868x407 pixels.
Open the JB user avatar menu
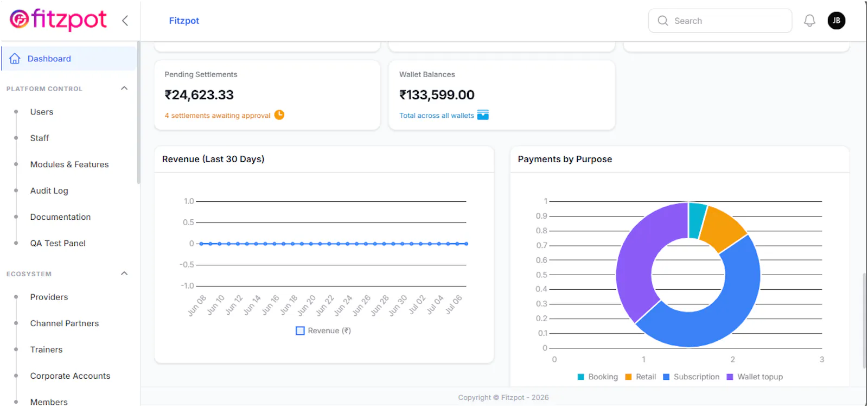pos(836,21)
